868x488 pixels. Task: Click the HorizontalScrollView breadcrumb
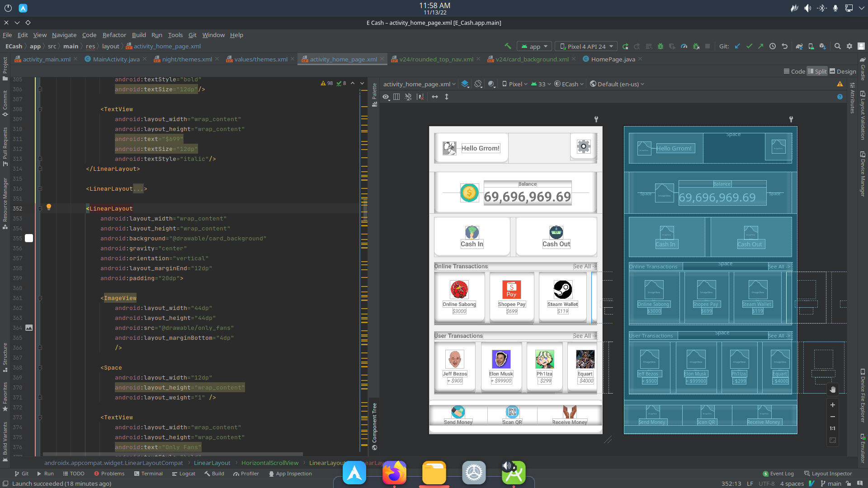pyautogui.click(x=270, y=463)
